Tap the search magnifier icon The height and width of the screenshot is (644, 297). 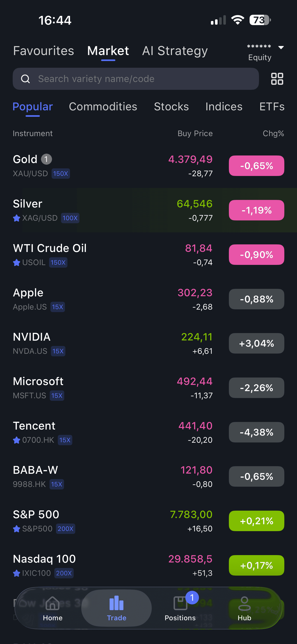25,79
